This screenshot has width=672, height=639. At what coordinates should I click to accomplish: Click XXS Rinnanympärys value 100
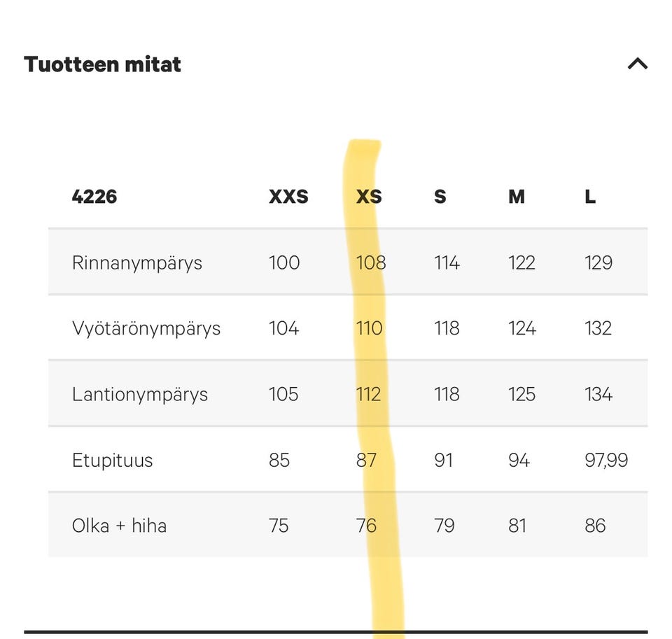[x=284, y=263]
